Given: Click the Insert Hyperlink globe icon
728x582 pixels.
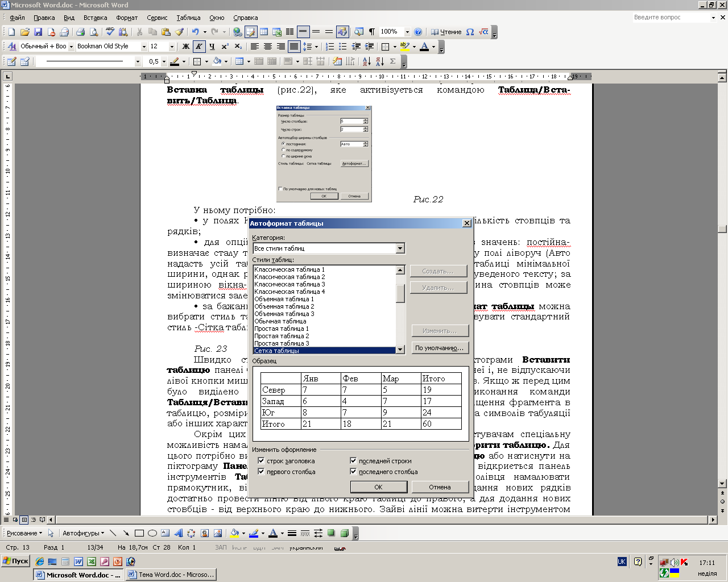Looking at the screenshot, I should (238, 32).
